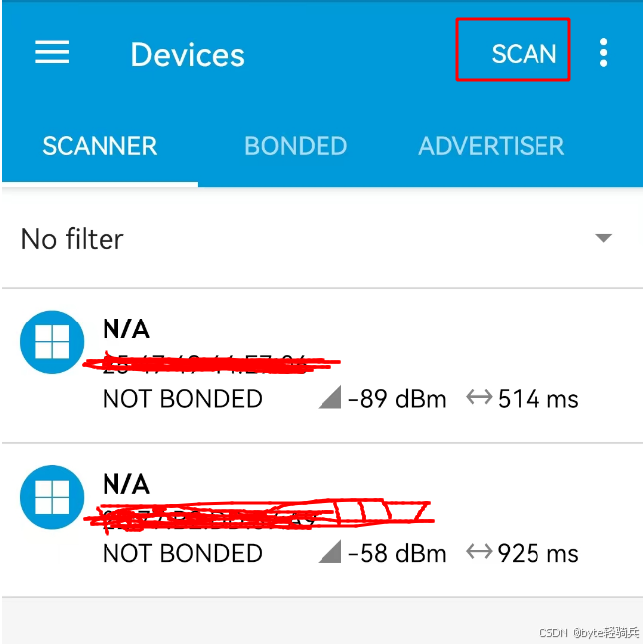Expand the No filter dropdown arrow
644x644 pixels.
604,238
